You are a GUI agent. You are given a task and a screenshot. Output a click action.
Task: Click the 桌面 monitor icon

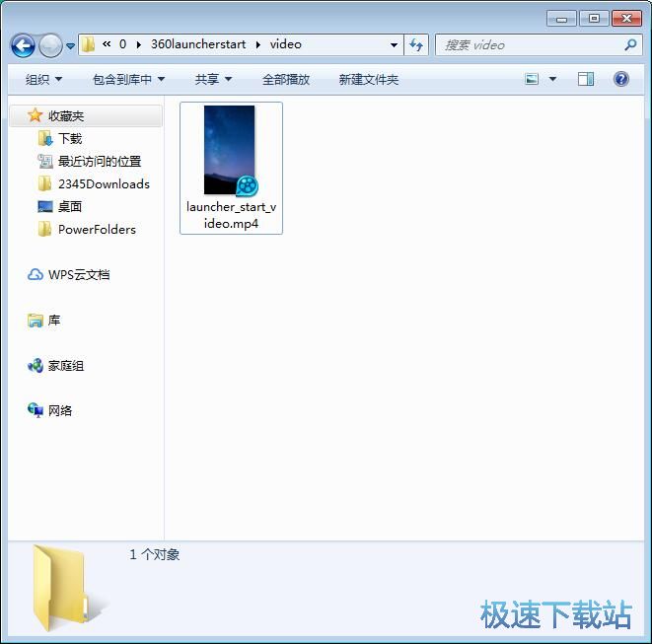[45, 207]
